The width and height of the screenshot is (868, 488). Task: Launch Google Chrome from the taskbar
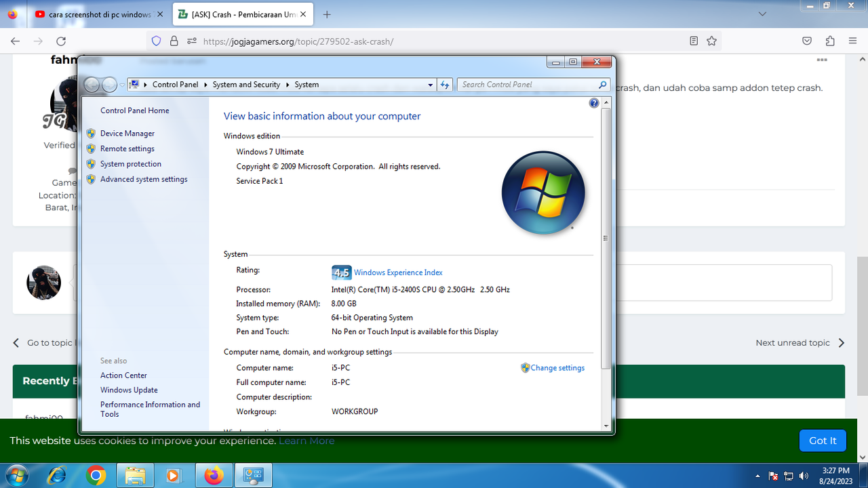[96, 476]
